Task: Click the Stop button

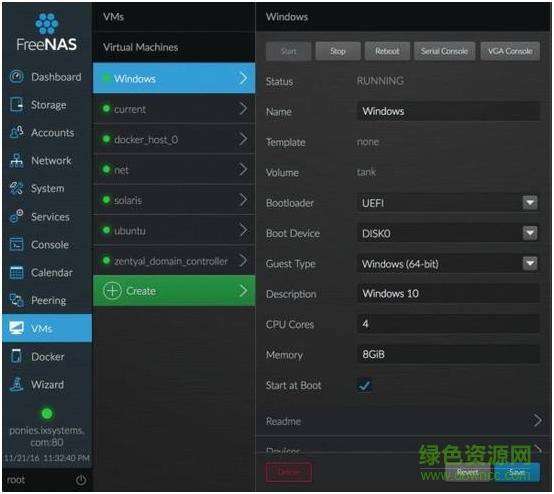Action: coord(338,51)
